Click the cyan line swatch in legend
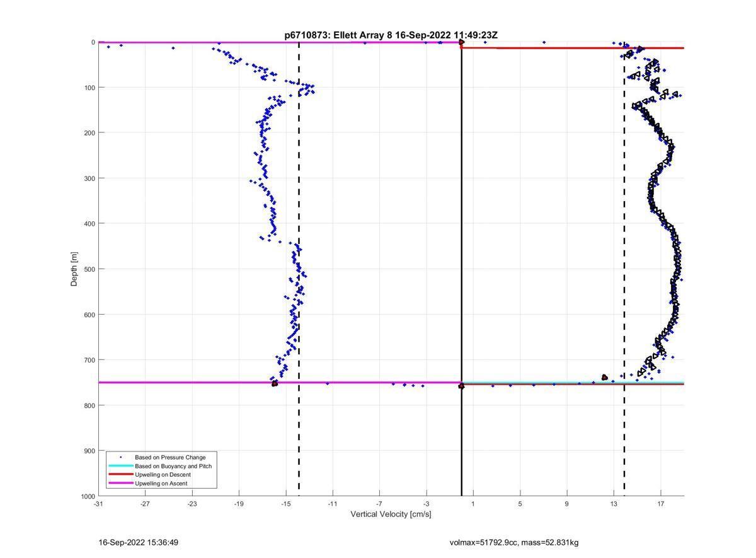 120,466
